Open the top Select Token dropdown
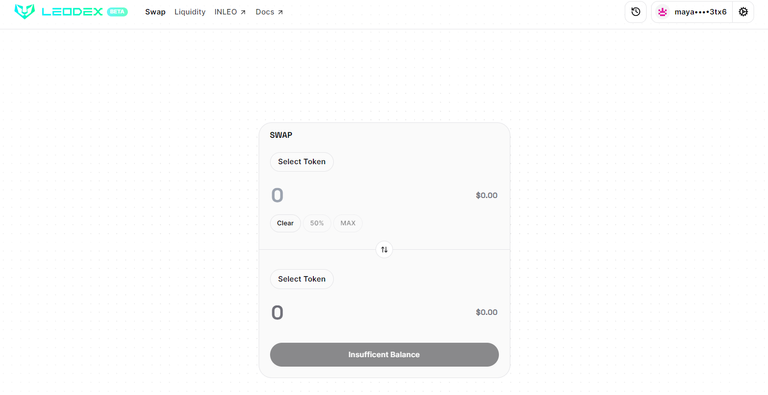This screenshot has height=395, width=768. pos(302,162)
